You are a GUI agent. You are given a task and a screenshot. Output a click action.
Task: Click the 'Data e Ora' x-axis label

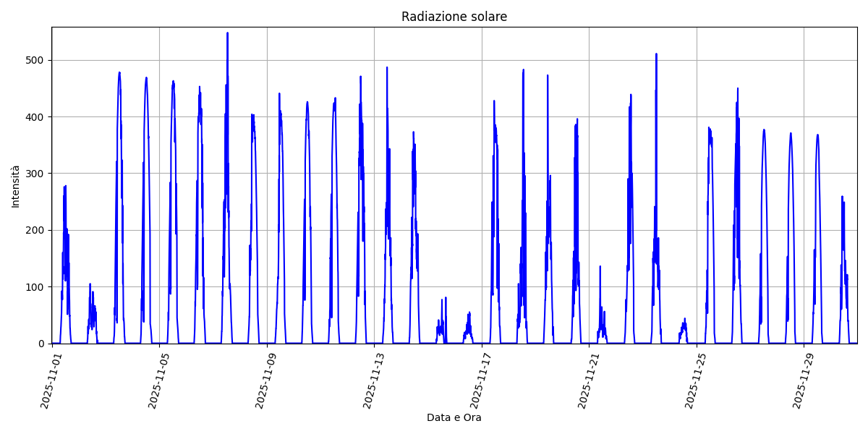[x=454, y=417]
